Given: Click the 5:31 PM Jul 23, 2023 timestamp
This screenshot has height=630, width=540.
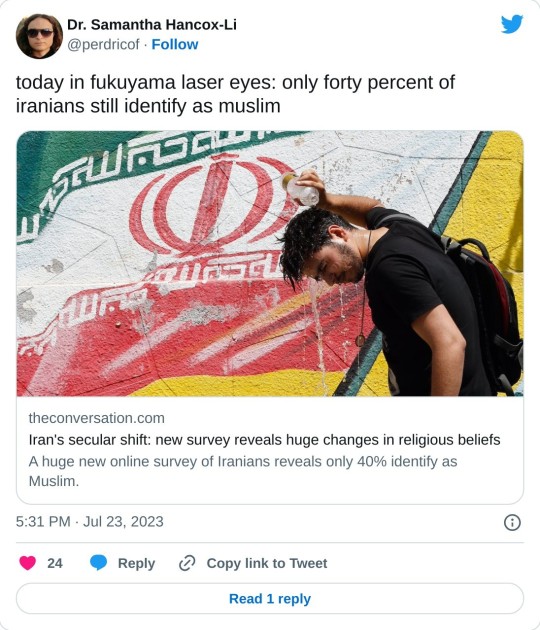Looking at the screenshot, I should (x=90, y=522).
